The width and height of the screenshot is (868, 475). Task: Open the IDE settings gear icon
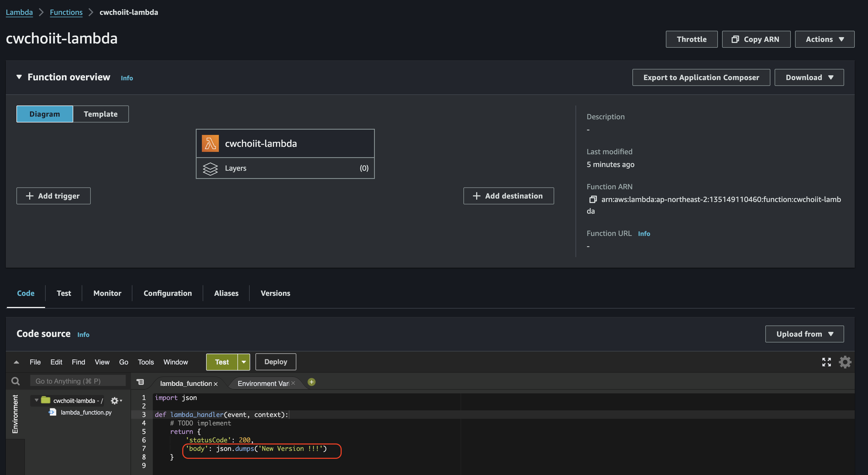click(x=845, y=362)
